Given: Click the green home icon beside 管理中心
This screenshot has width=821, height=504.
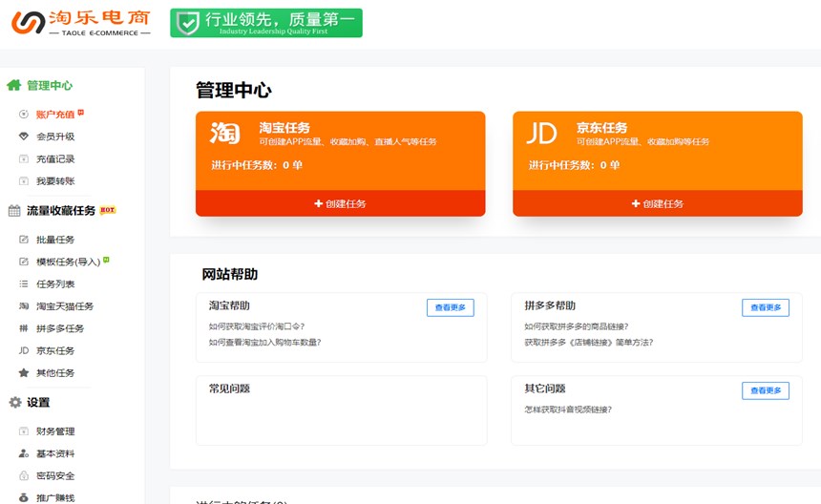Looking at the screenshot, I should point(14,85).
